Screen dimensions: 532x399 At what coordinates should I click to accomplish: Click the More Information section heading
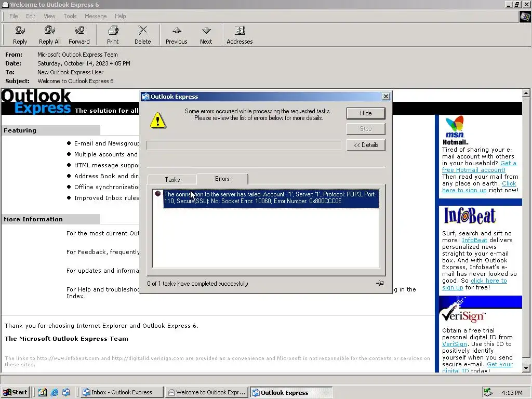tap(33, 219)
